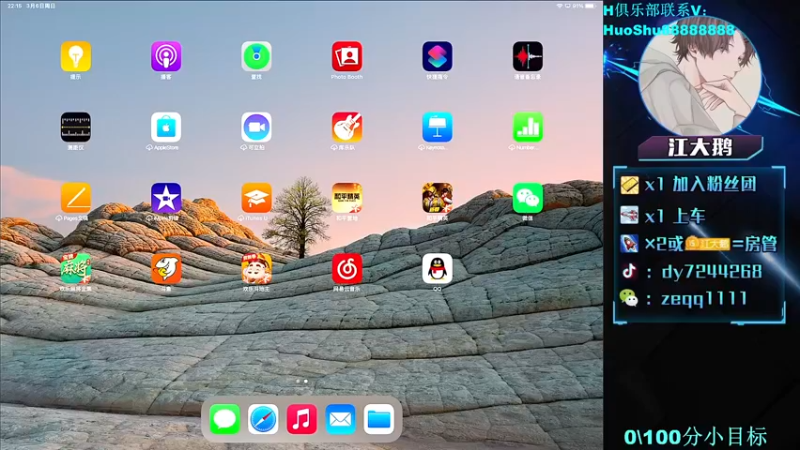
Task: Open the Measure ruler app
Action: tap(76, 127)
